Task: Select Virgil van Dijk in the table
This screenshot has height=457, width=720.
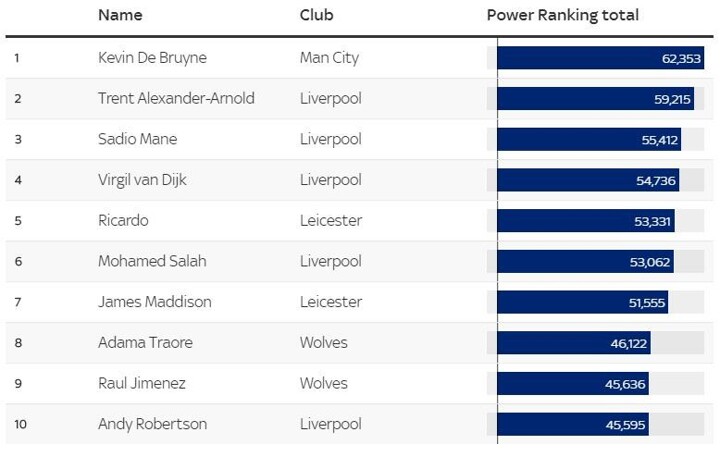Action: [x=142, y=180]
